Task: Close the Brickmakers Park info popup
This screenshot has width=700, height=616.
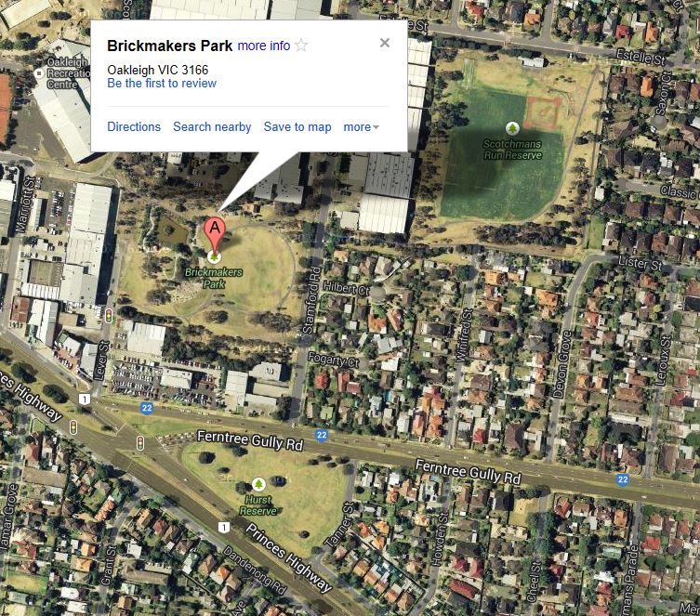Action: coord(384,43)
